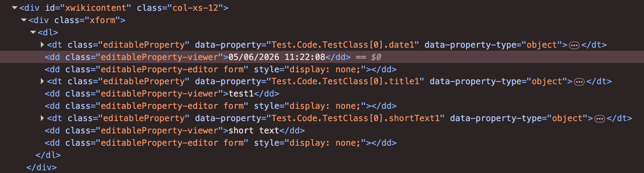
Task: Collapse the dl element node
Action: (33, 32)
